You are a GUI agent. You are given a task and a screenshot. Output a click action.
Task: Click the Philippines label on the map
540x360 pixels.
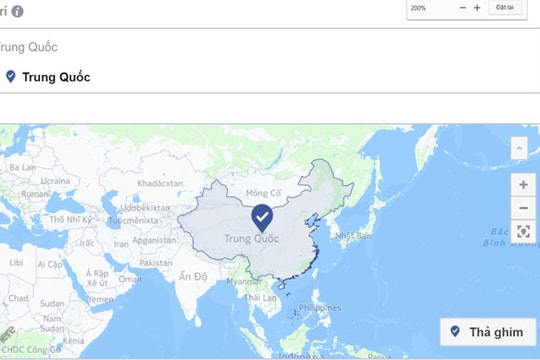[x=320, y=307]
